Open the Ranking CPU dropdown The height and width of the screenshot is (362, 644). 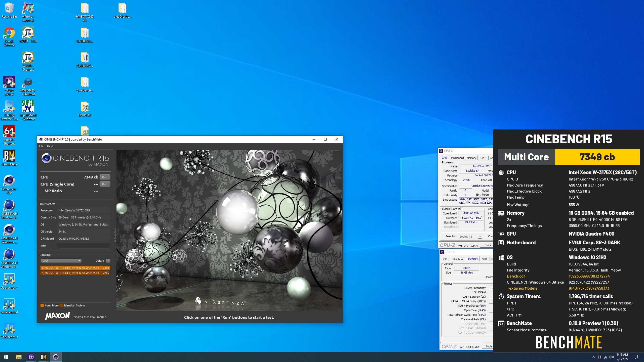61,261
